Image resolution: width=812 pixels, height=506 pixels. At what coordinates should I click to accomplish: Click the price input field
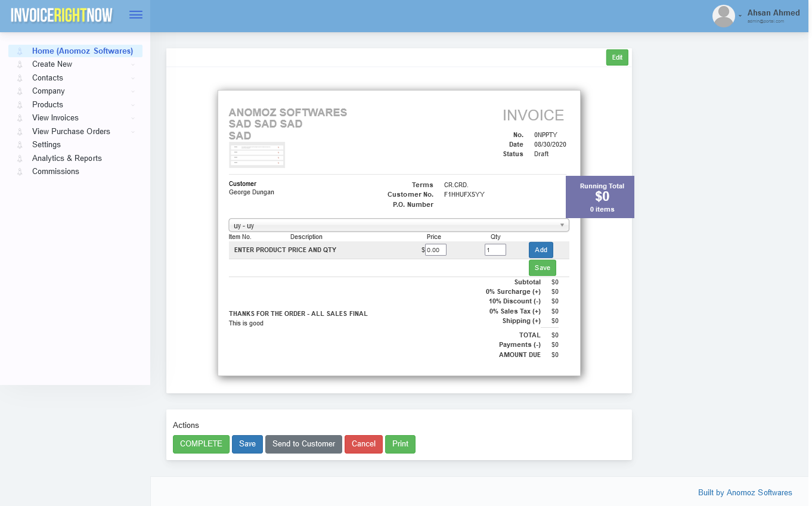(x=435, y=250)
